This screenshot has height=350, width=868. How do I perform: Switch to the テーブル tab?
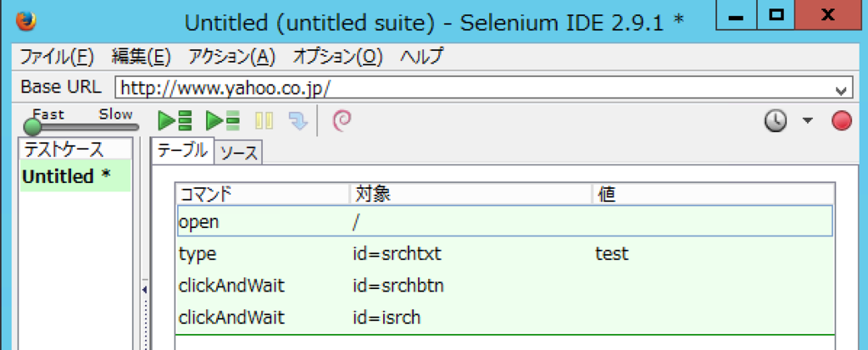click(183, 151)
